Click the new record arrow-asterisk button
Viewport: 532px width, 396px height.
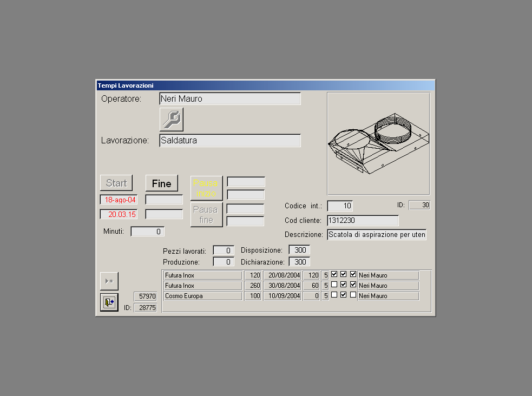pyautogui.click(x=109, y=281)
